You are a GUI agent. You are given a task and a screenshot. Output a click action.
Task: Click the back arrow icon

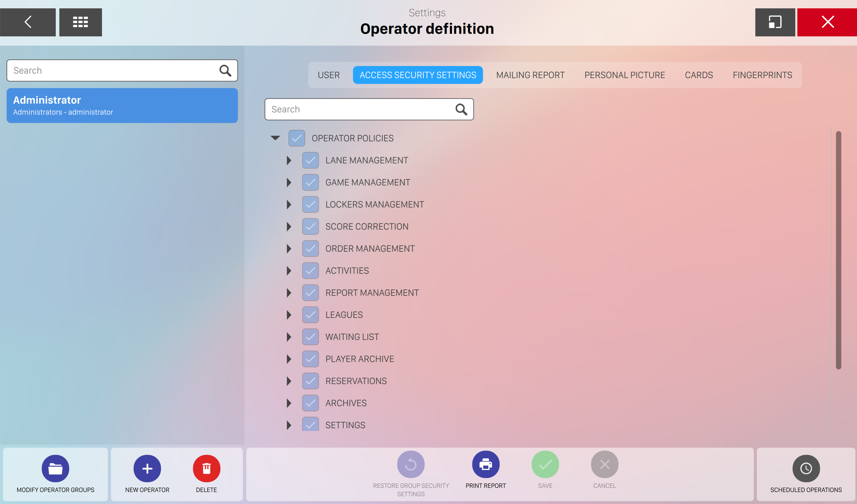pyautogui.click(x=28, y=22)
